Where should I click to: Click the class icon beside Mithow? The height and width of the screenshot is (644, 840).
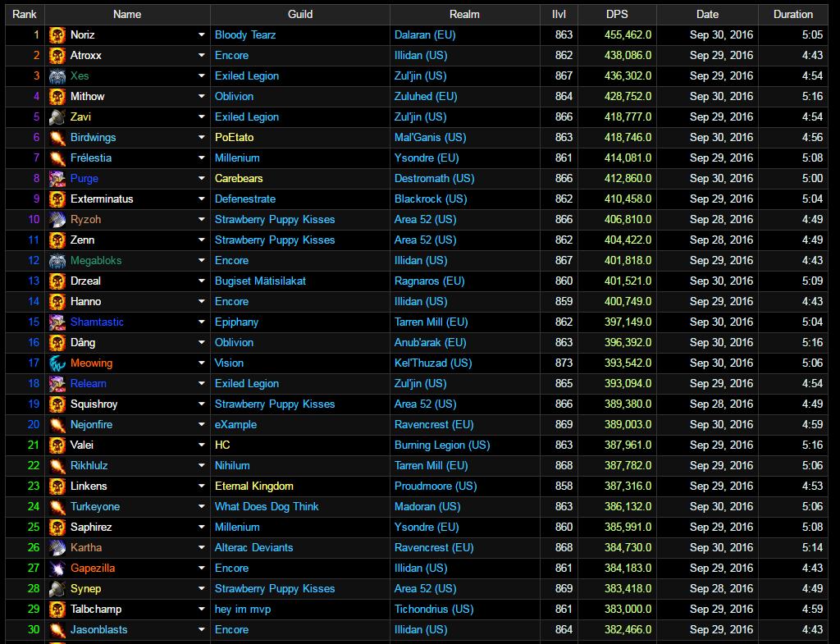click(x=57, y=97)
